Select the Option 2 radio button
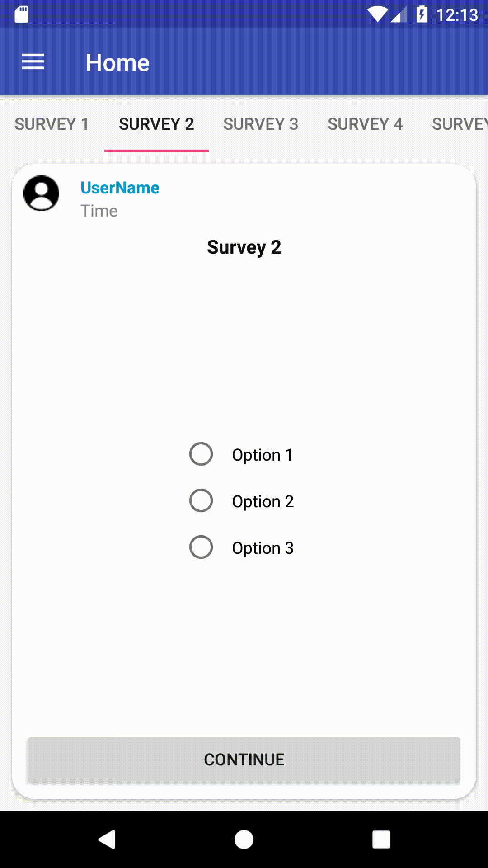The width and height of the screenshot is (488, 868). [201, 500]
